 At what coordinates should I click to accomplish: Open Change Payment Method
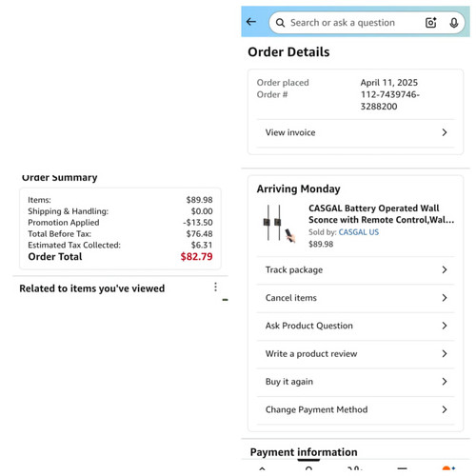point(355,409)
